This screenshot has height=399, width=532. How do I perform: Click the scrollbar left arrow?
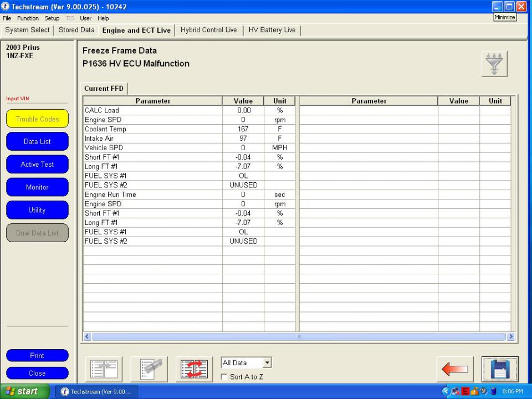[x=87, y=336]
